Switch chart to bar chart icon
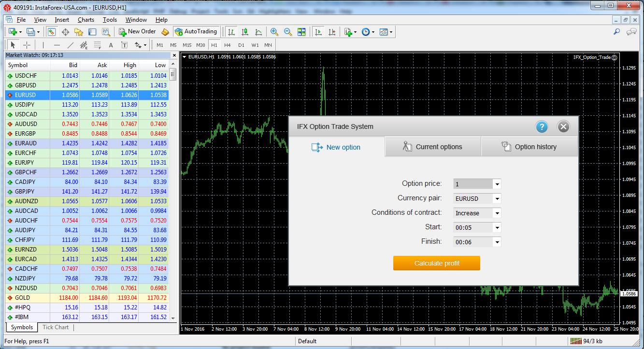644x349 pixels. click(x=231, y=32)
